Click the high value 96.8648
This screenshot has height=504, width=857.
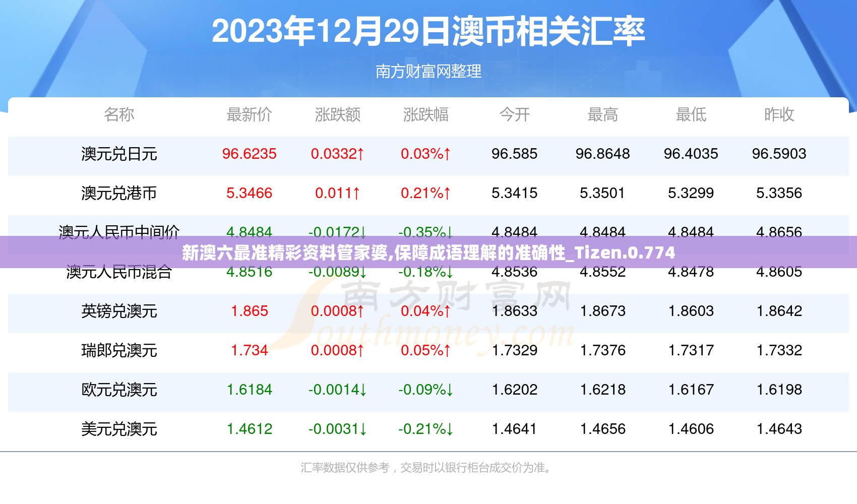603,154
